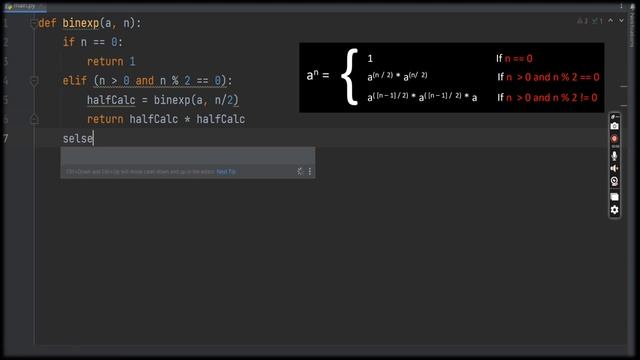Open the notifications bell in the top right
Image resolution: width=640 pixels, height=360 pixels.
tap(633, 6)
